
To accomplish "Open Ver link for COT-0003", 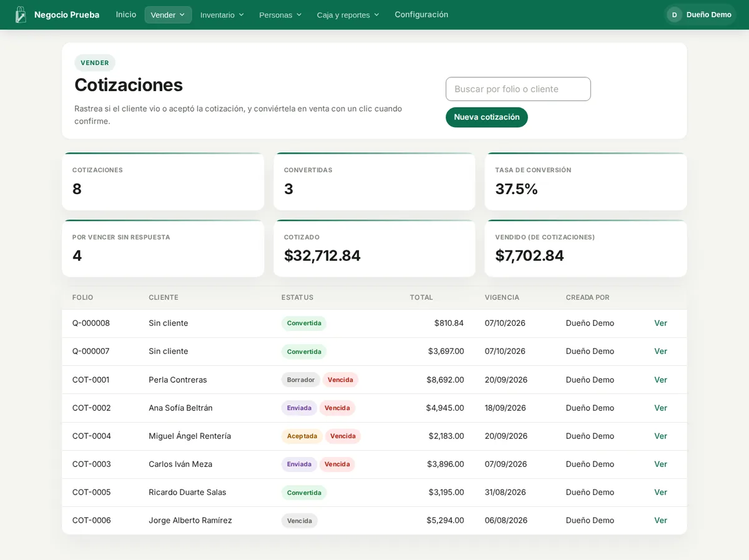I will pyautogui.click(x=660, y=464).
